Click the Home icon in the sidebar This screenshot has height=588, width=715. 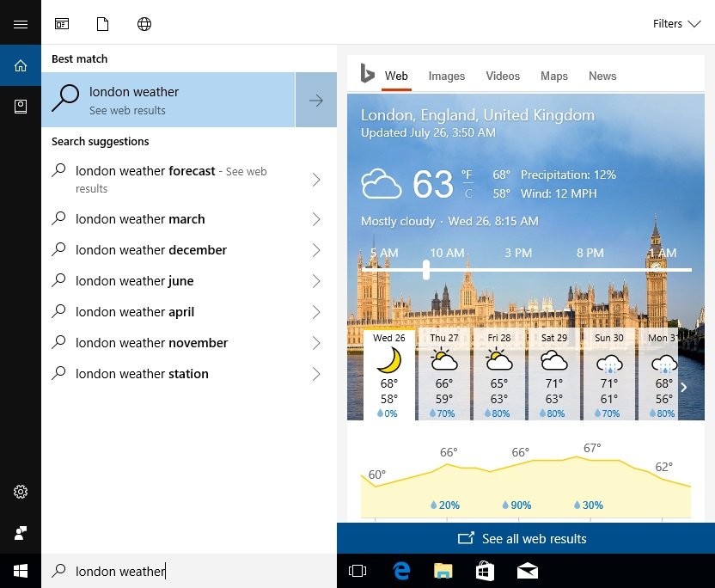coord(21,65)
